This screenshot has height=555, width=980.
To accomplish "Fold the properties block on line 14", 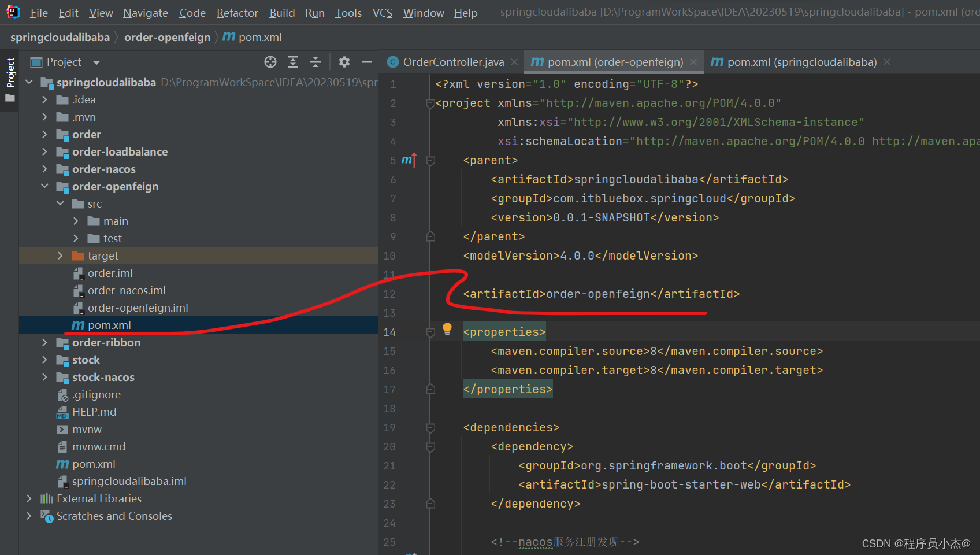I will coord(430,332).
